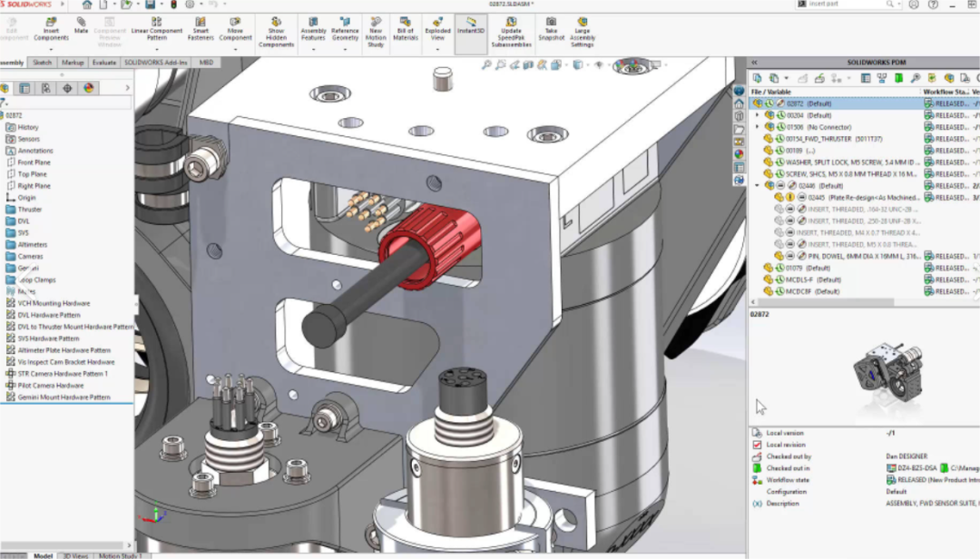Click the Home icon in title bar

click(x=87, y=5)
